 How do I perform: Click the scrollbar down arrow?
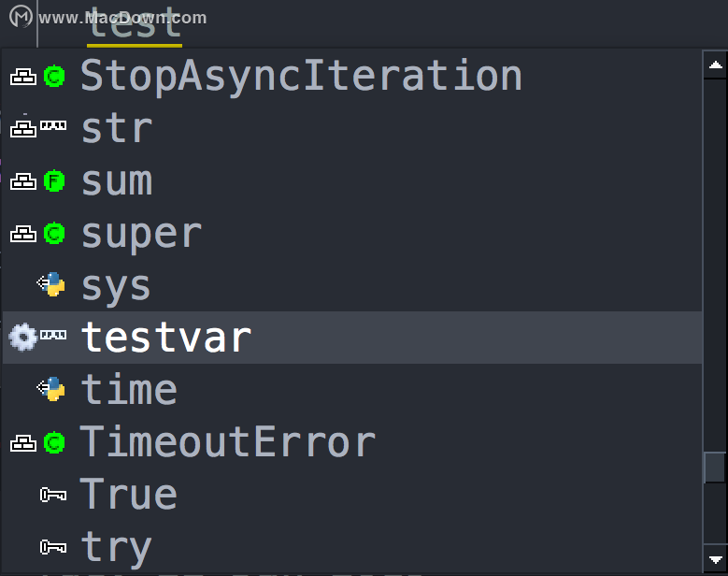pos(716,559)
